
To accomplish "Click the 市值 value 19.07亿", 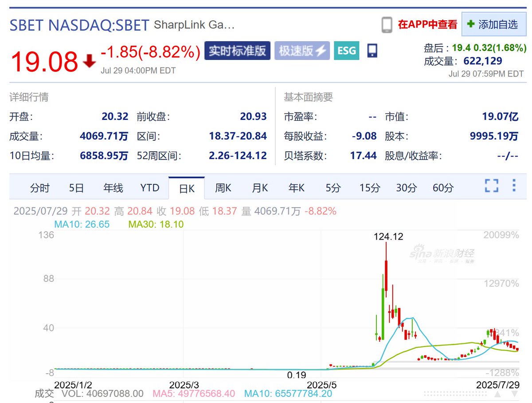I will [x=501, y=117].
